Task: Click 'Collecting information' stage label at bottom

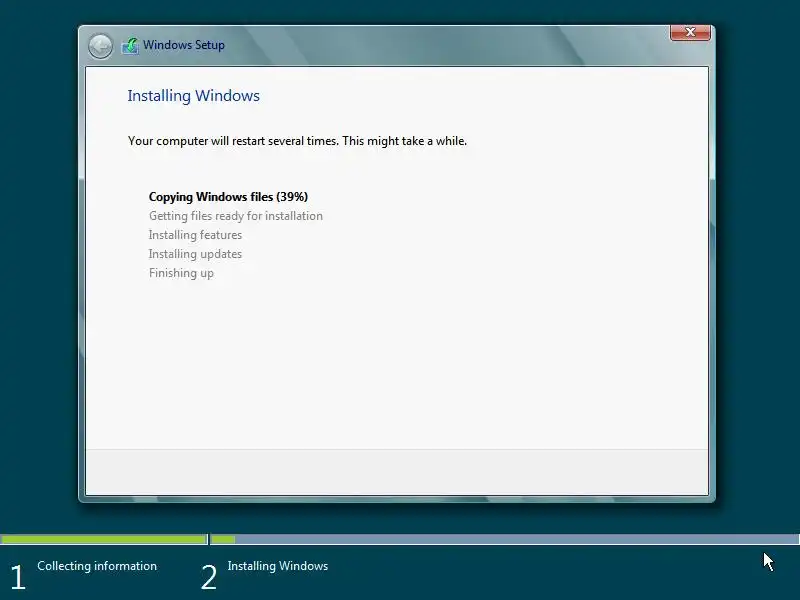Action: point(97,566)
